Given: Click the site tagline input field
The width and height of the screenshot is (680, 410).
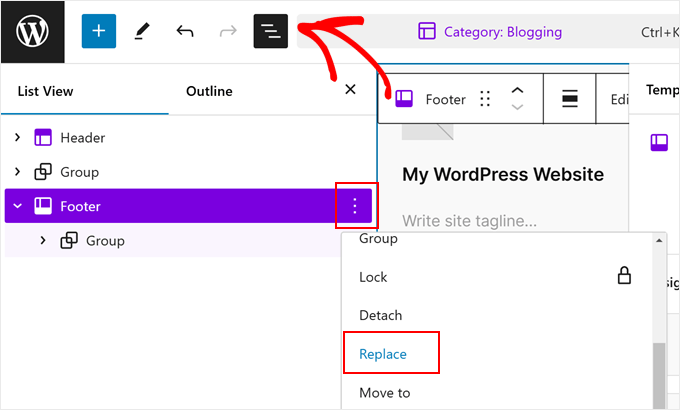Looking at the screenshot, I should click(469, 221).
